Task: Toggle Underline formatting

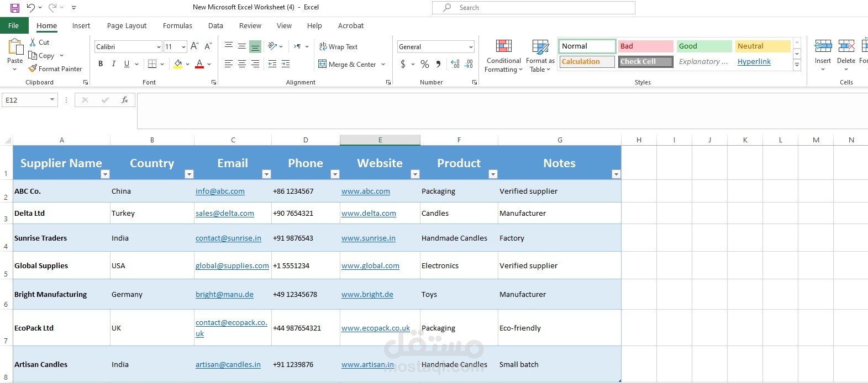Action: [127, 64]
